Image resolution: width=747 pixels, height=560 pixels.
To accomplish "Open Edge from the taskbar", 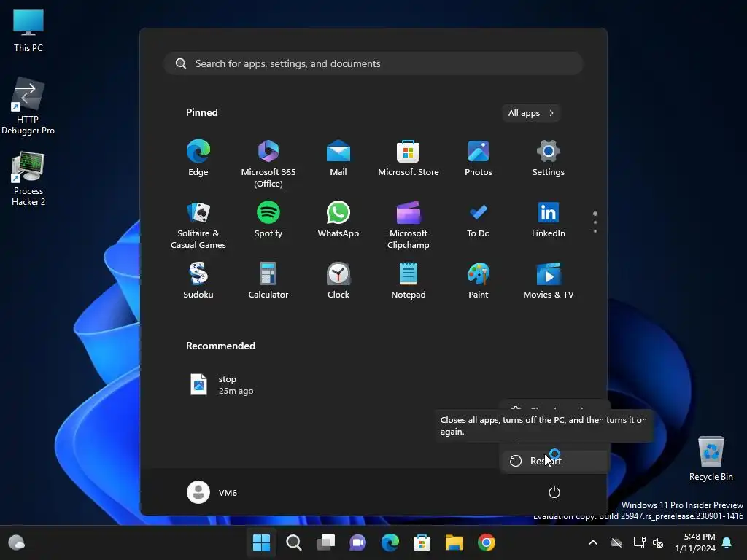I will click(390, 542).
